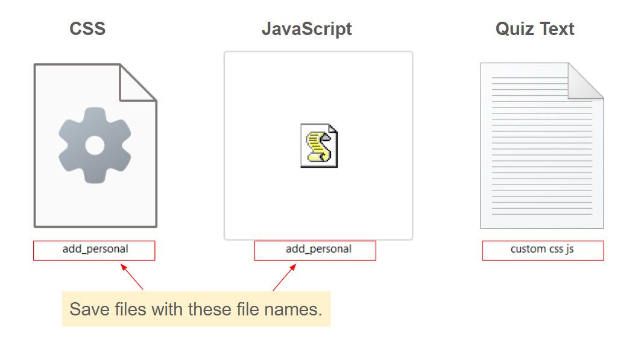Select the lined Quiz Text document icon

[x=542, y=145]
